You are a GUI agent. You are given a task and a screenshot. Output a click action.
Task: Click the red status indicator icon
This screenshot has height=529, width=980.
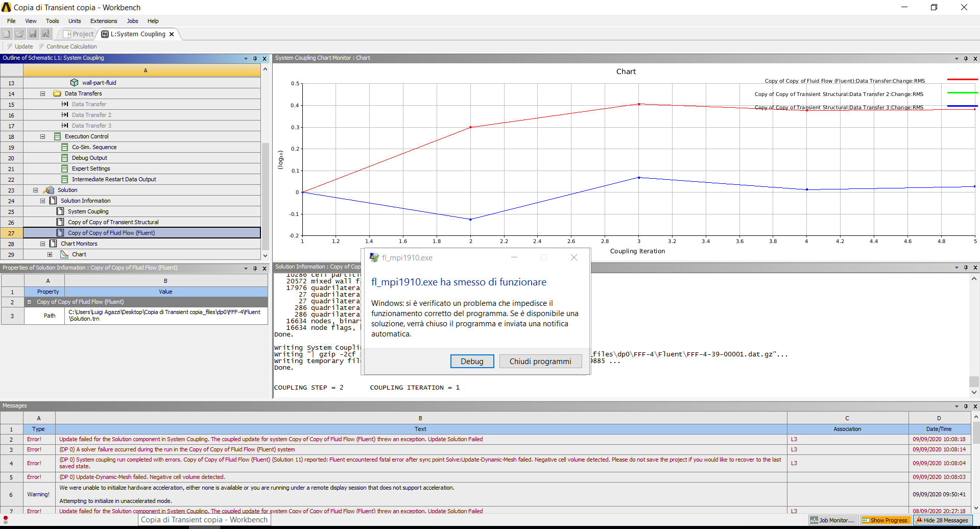(6, 519)
